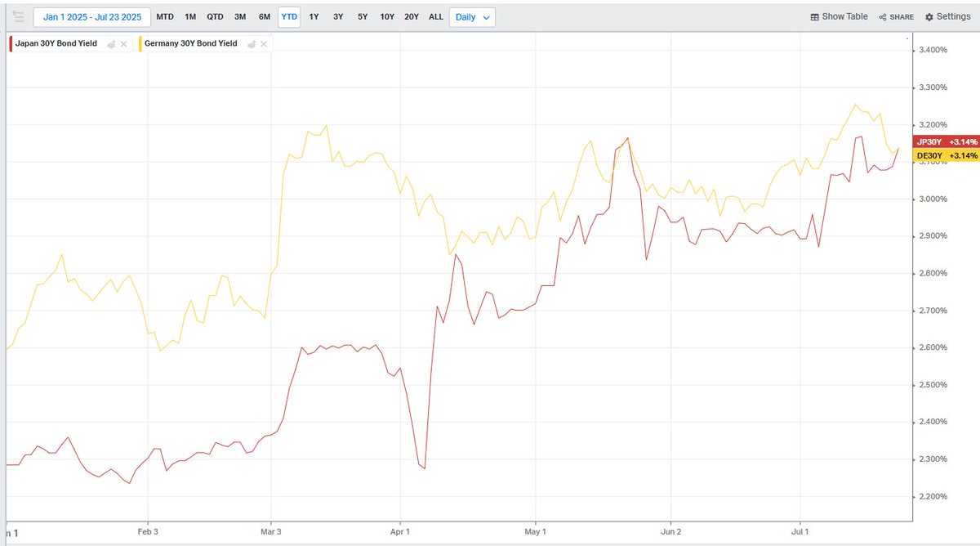Image resolution: width=980 pixels, height=546 pixels.
Task: Click the SHARE button
Action: 896,17
